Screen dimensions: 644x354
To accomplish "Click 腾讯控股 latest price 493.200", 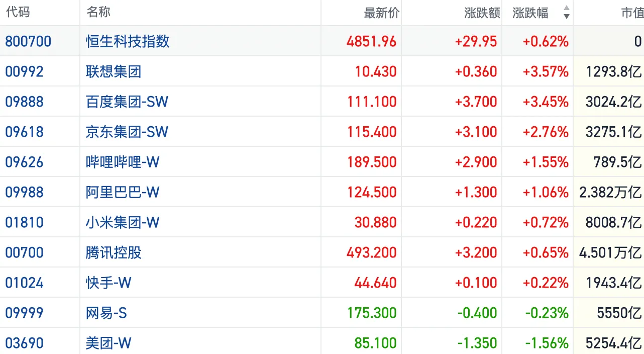I will click(x=371, y=252).
